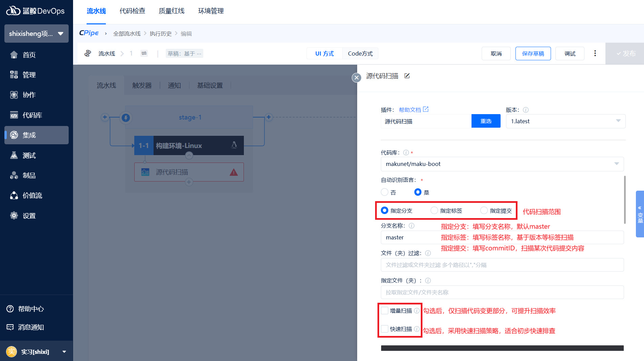Switch to the 代码检查 top tab

[132, 11]
